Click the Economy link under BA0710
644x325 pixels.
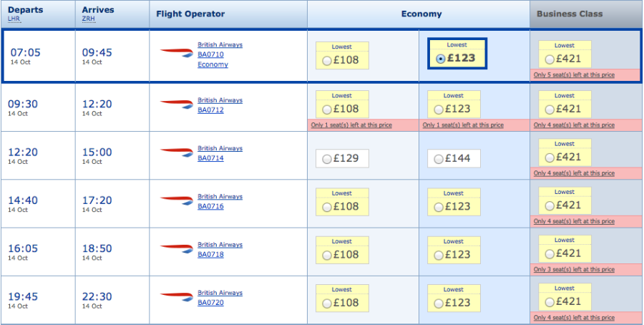[213, 64]
